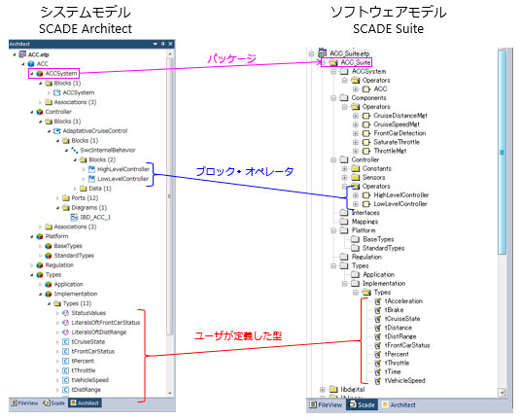Switch to Scade tab in Architect window
This screenshot has height=420, width=521.
pos(54,403)
